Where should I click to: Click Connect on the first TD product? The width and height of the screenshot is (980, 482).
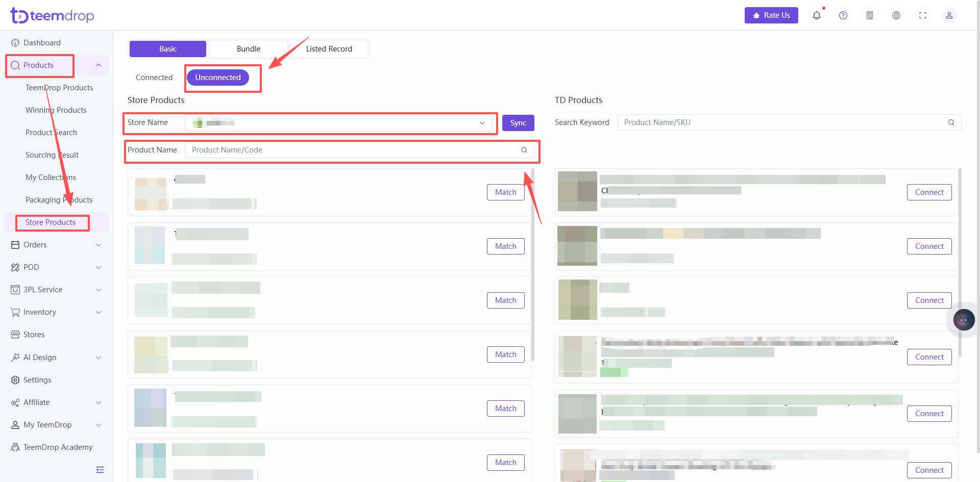(929, 192)
